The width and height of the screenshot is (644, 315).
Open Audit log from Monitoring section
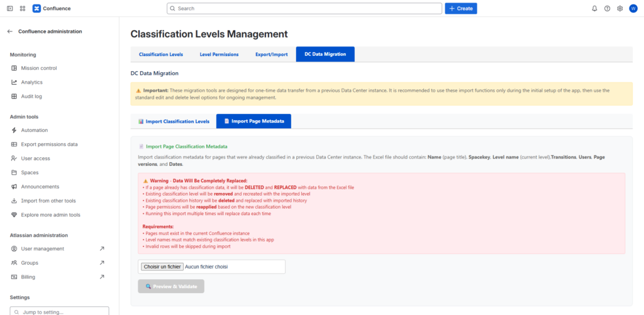[31, 96]
